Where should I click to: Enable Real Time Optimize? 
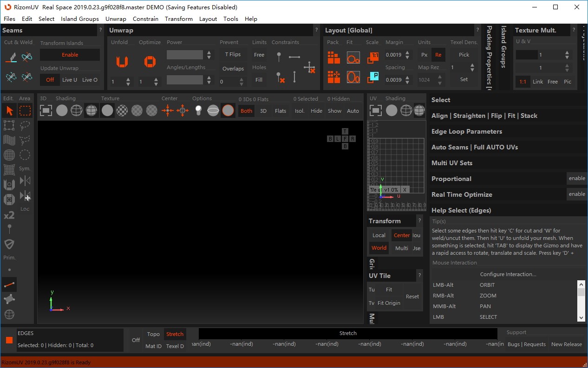coord(577,194)
